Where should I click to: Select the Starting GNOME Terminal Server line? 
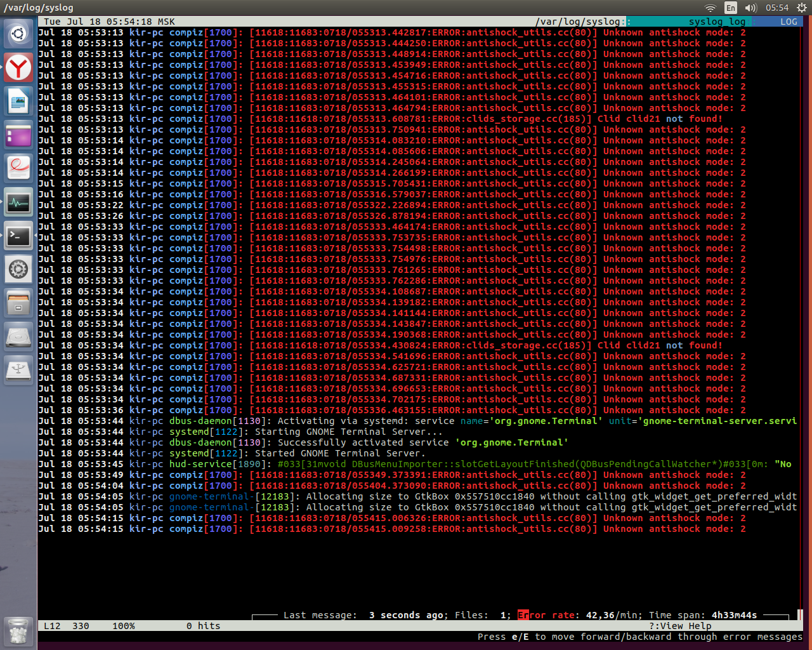pos(240,432)
